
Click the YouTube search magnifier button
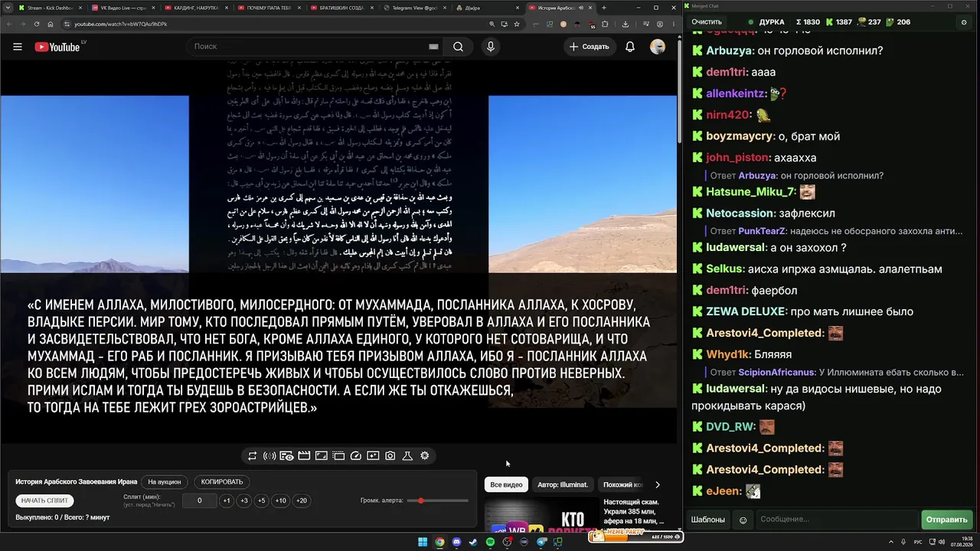(458, 47)
